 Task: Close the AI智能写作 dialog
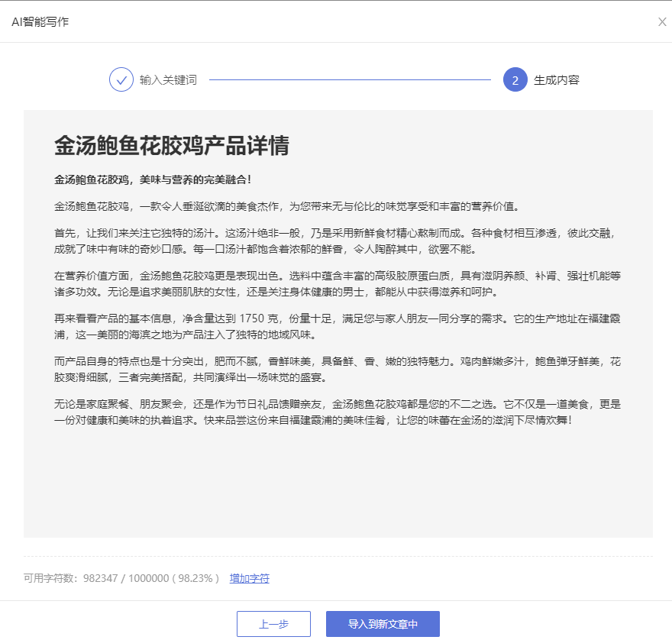click(x=662, y=21)
